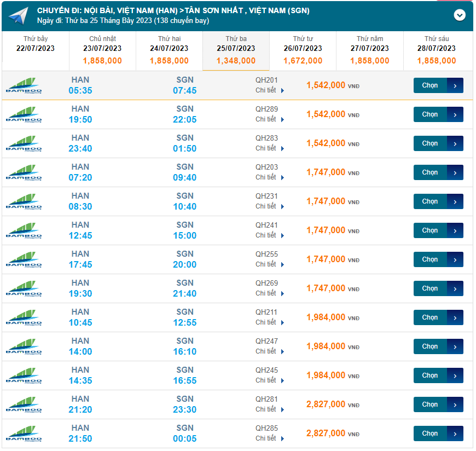
Task: Click arrow icon on QH281 Chọn button
Action: tap(455, 404)
